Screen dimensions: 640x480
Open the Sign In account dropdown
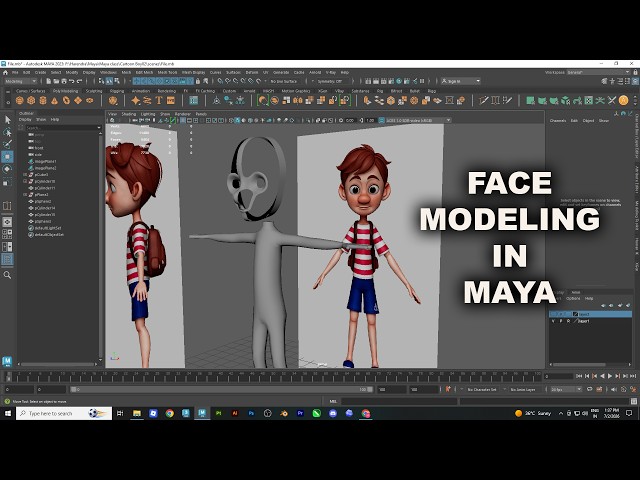coord(460,81)
